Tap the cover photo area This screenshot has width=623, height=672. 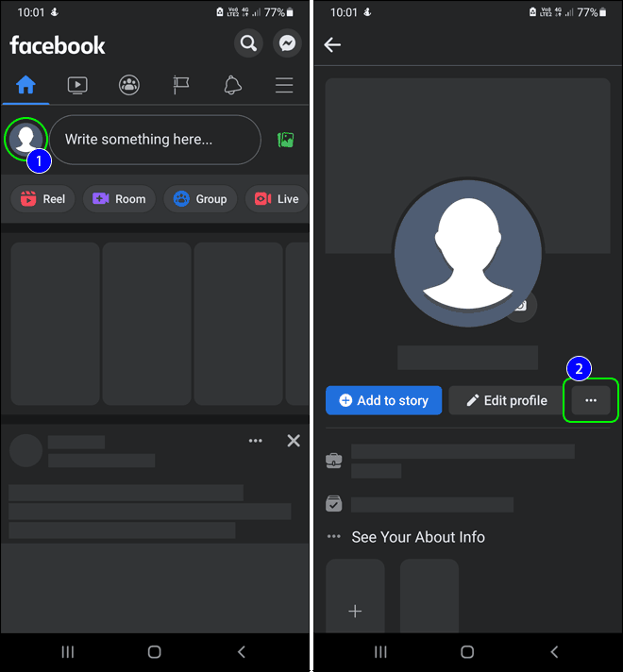click(x=468, y=128)
